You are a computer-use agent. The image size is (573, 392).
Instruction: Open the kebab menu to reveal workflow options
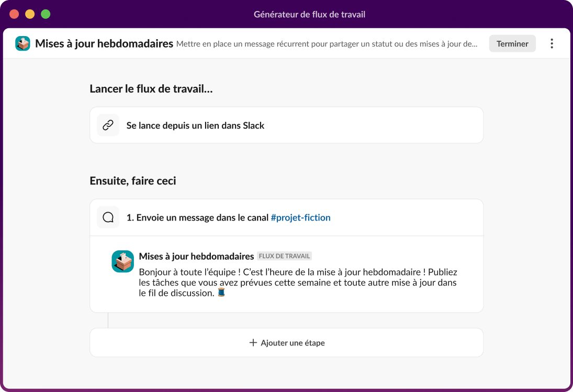(552, 43)
